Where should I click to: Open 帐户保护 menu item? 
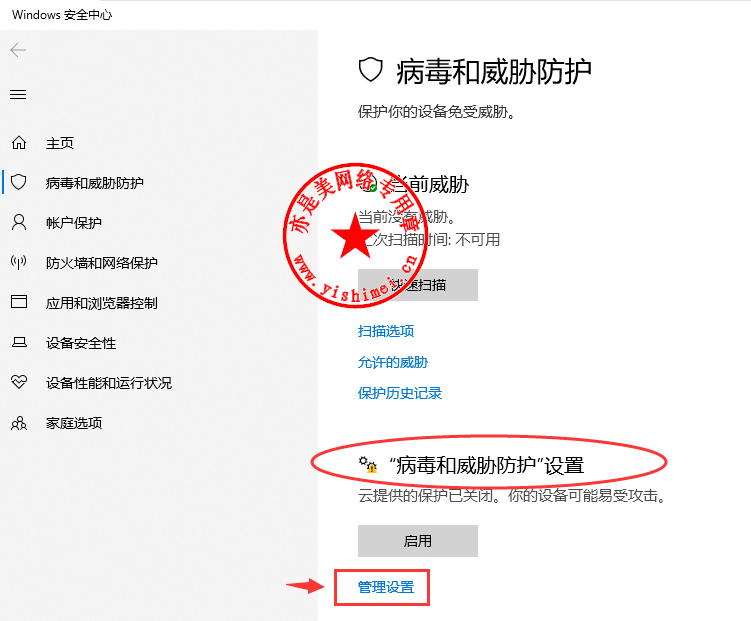pos(74,223)
